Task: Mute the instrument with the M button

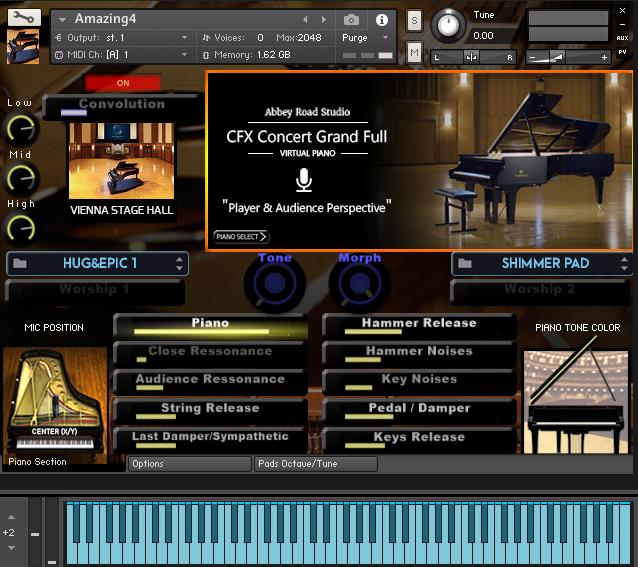Action: click(414, 52)
